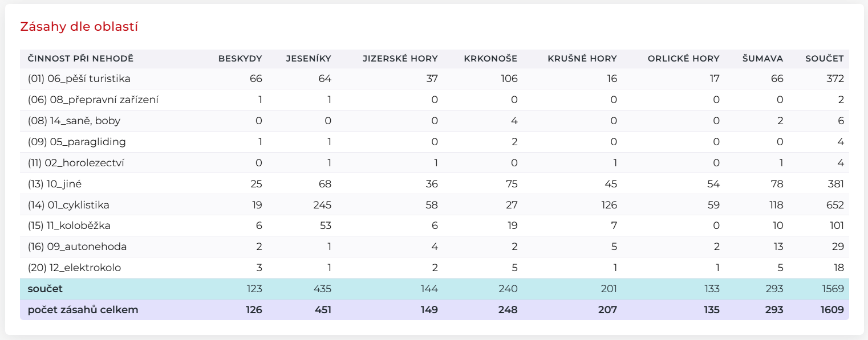Select the '02_horolezectví' row label

[x=76, y=163]
